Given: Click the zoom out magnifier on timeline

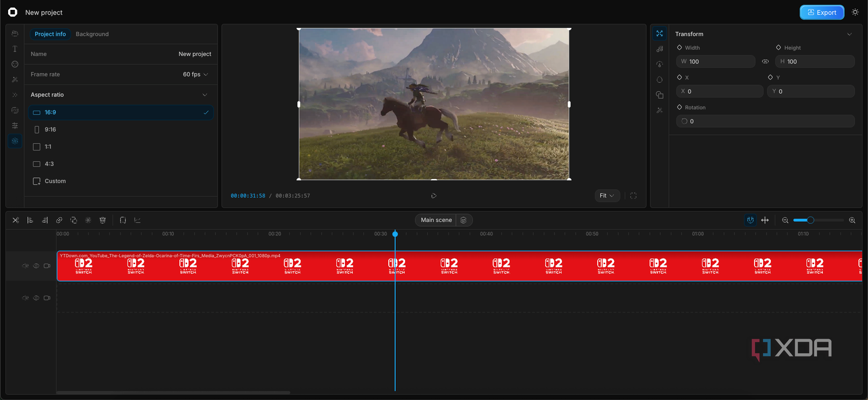Looking at the screenshot, I should tap(785, 220).
